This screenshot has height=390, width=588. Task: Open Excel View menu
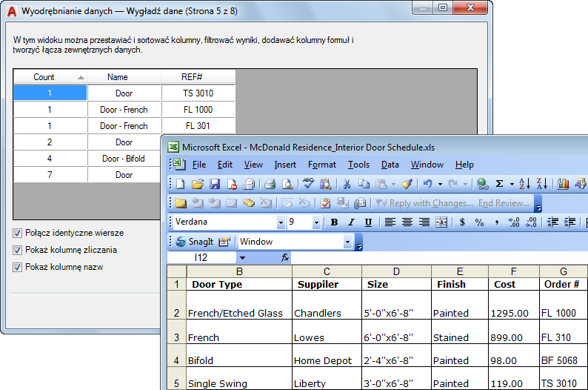click(253, 165)
